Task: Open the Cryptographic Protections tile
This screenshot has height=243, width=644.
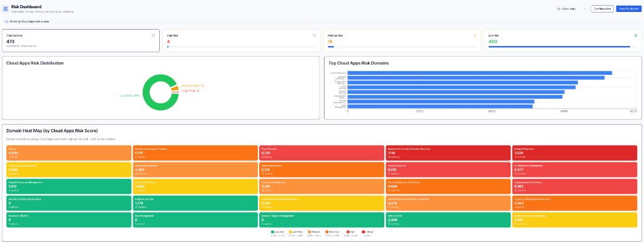Action: 575,186
